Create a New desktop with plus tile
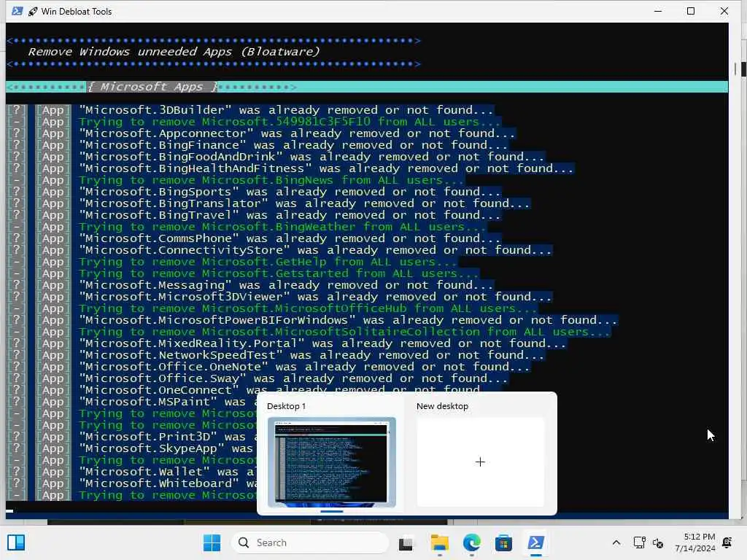The width and height of the screenshot is (747, 560). coord(480,462)
